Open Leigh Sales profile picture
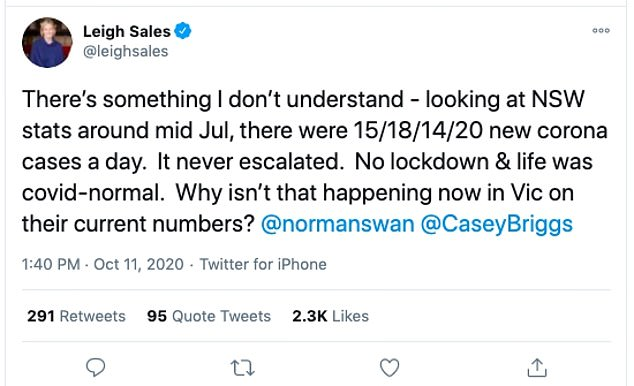 pyautogui.click(x=47, y=42)
